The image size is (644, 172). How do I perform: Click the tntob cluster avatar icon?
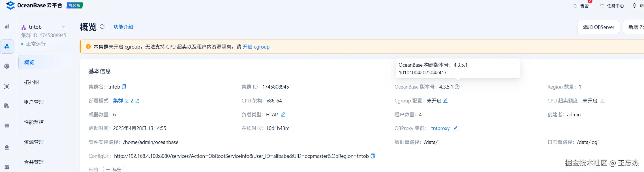coord(24,27)
